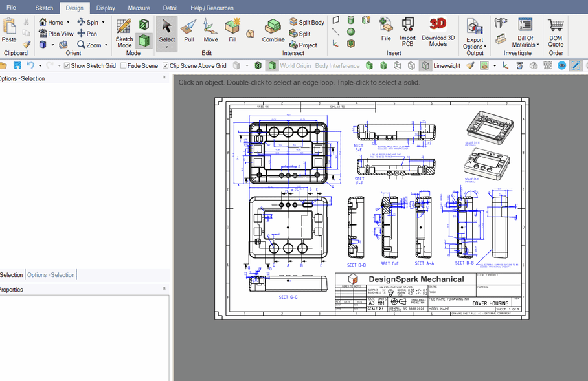The image size is (588, 381).
Task: Open the Measure ribbon tab
Action: pyautogui.click(x=139, y=8)
